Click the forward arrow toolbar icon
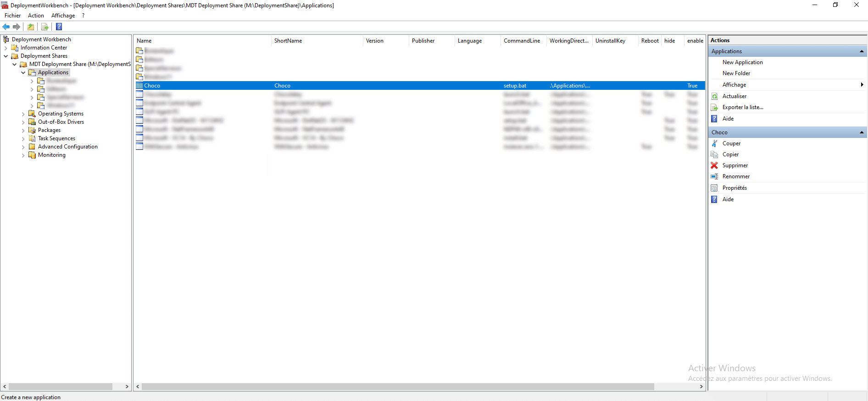 [17, 27]
